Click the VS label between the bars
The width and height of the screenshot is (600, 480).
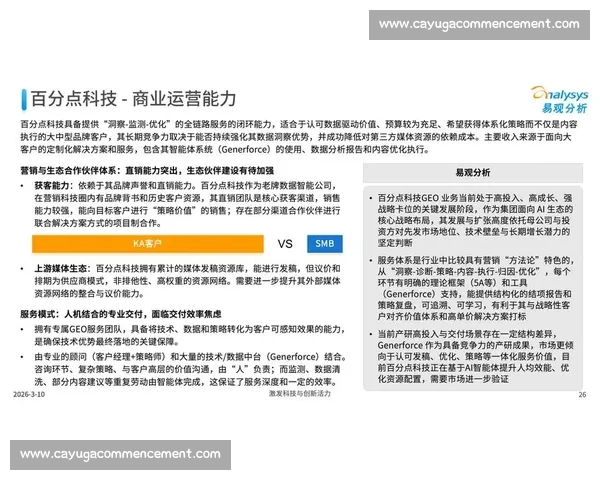(x=285, y=244)
